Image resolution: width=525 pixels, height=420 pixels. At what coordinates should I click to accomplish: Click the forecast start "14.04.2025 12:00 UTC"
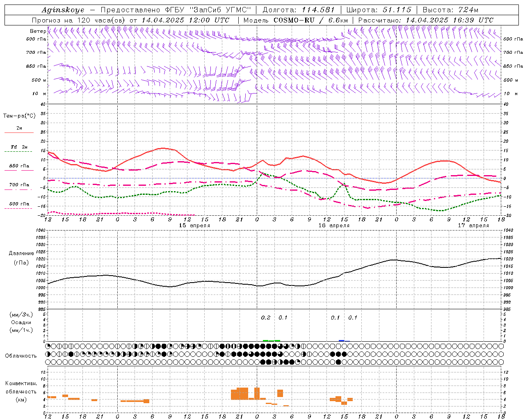[x=185, y=20]
